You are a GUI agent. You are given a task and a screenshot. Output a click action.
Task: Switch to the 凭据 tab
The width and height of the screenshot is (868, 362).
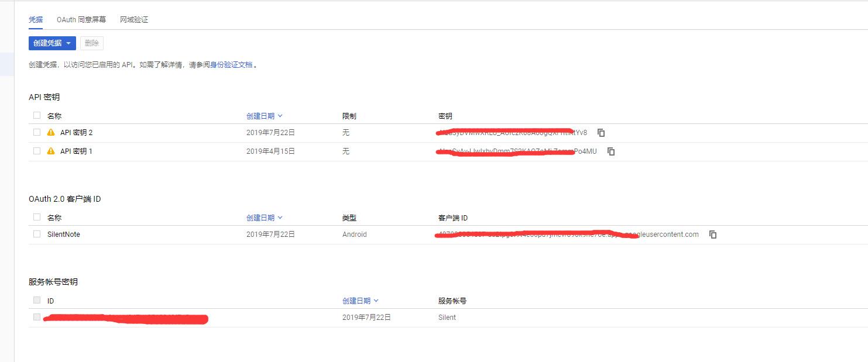36,19
